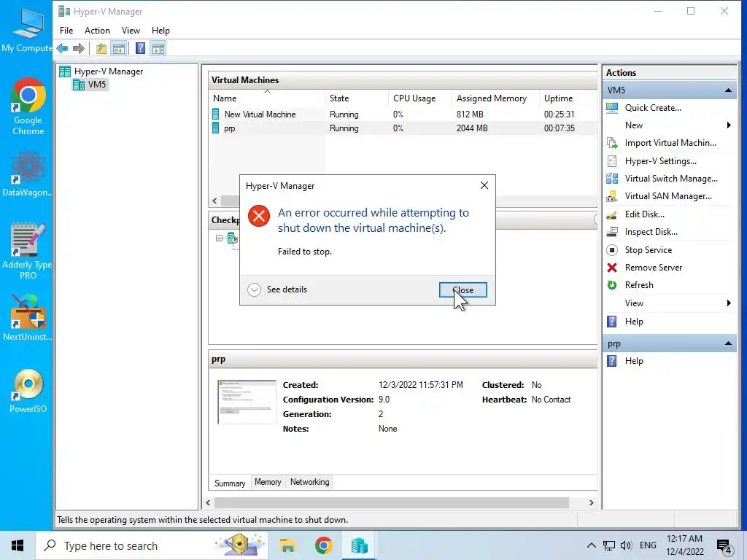Screen dimensions: 747x560
Task: Open the notification center icon
Action: pyautogui.click(x=724, y=547)
